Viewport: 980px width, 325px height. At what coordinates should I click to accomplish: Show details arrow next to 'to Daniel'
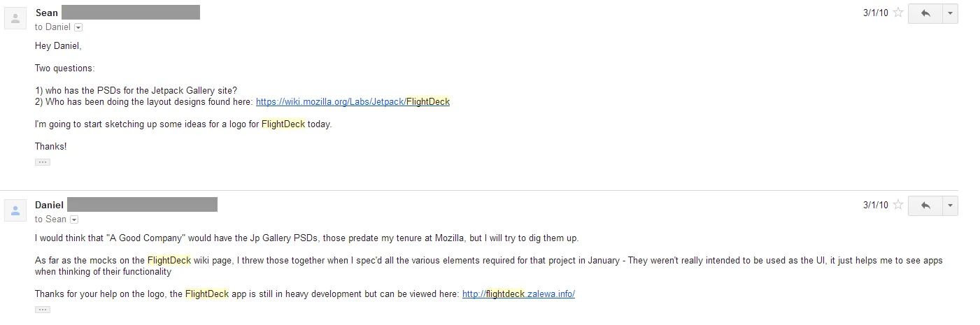tap(78, 27)
